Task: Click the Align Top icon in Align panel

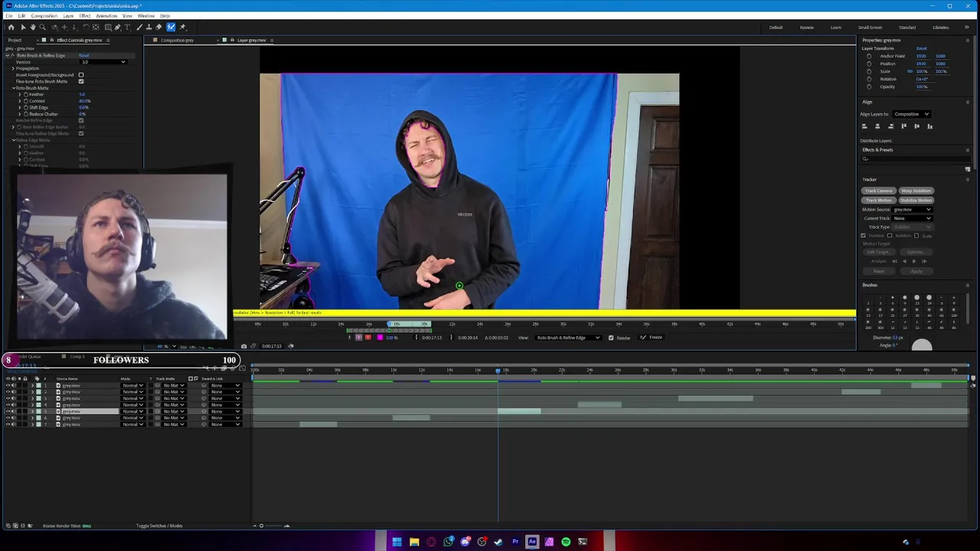Action: 904,126
